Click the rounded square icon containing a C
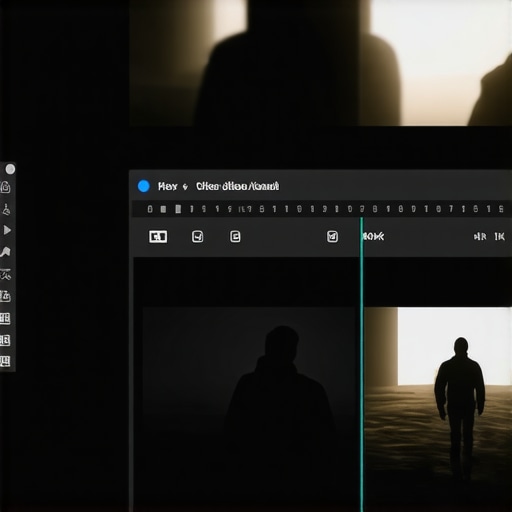Image resolution: width=512 pixels, height=512 pixels. click(235, 237)
